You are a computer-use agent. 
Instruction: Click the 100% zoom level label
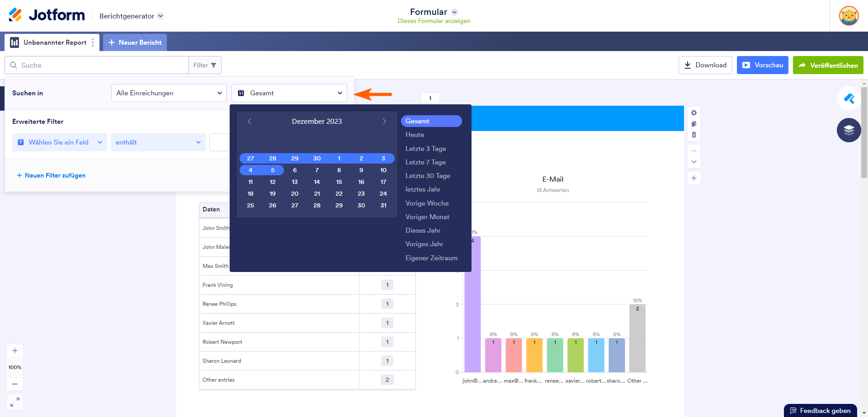(x=15, y=367)
